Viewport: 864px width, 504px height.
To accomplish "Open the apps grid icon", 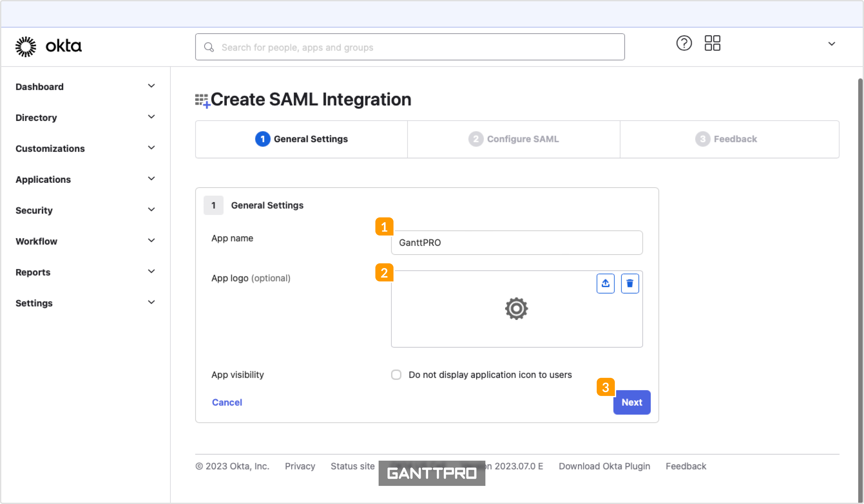I will click(713, 43).
